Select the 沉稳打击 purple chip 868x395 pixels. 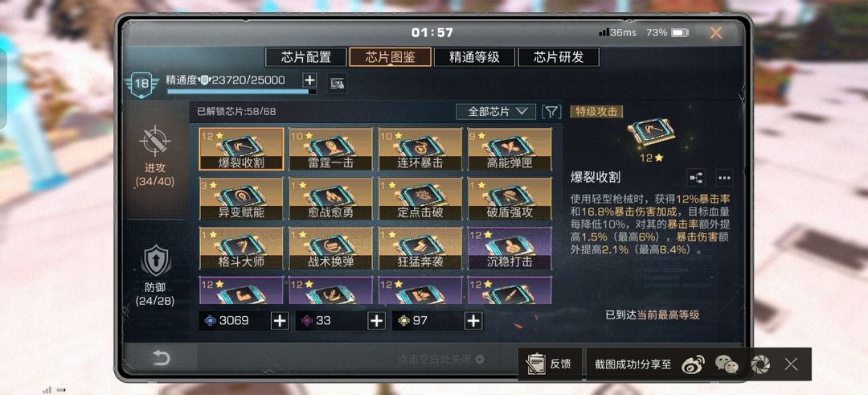510,248
